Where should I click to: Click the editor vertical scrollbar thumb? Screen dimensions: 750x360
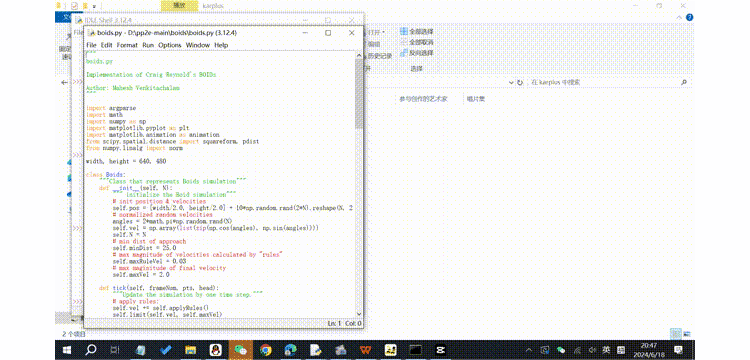(x=358, y=93)
